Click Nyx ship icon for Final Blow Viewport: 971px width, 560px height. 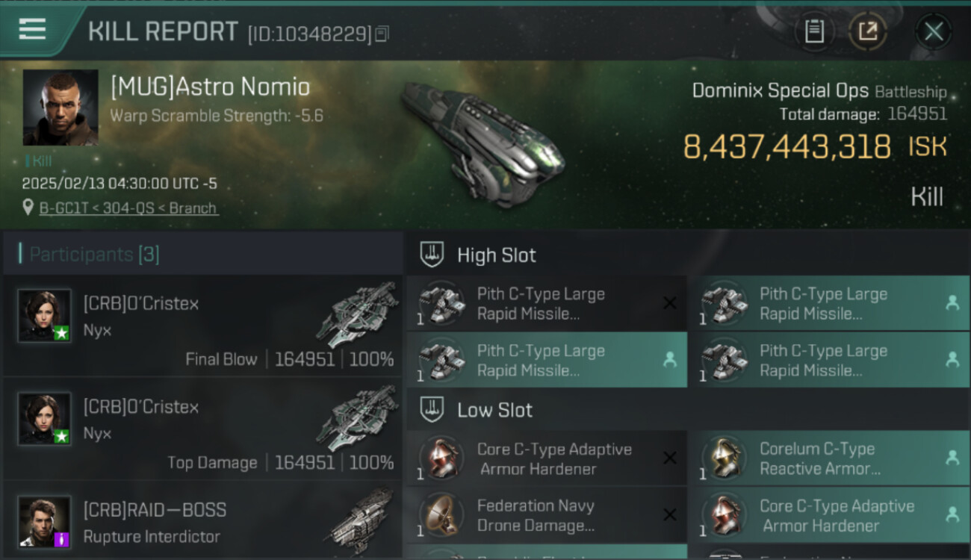(x=357, y=315)
